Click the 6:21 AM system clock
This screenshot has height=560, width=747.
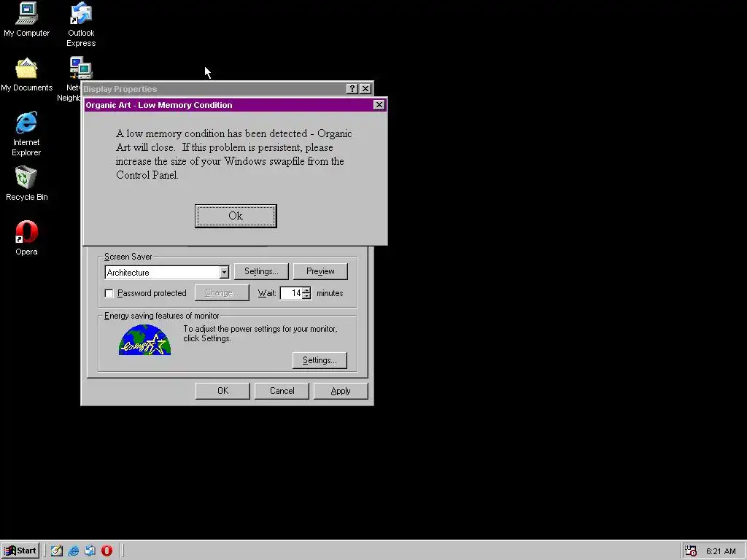coord(721,551)
